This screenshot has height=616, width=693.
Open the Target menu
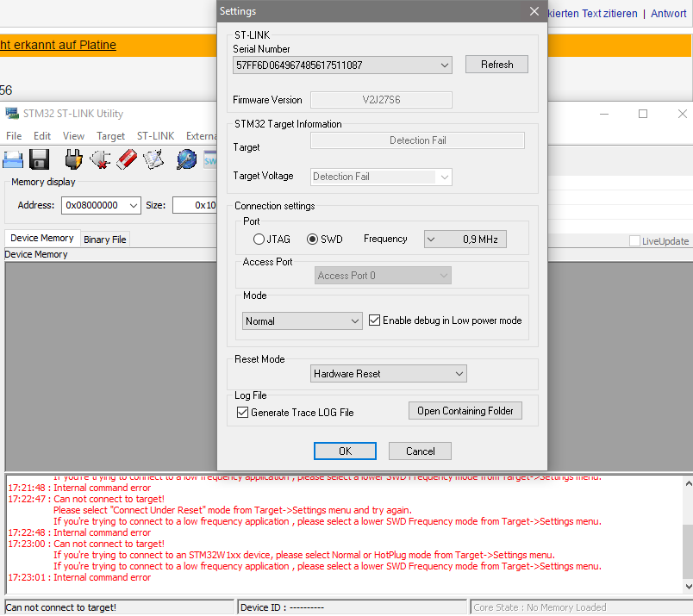(110, 136)
